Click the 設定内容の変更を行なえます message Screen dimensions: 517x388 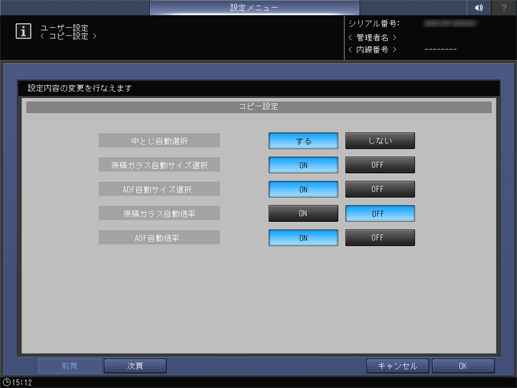[x=80, y=88]
